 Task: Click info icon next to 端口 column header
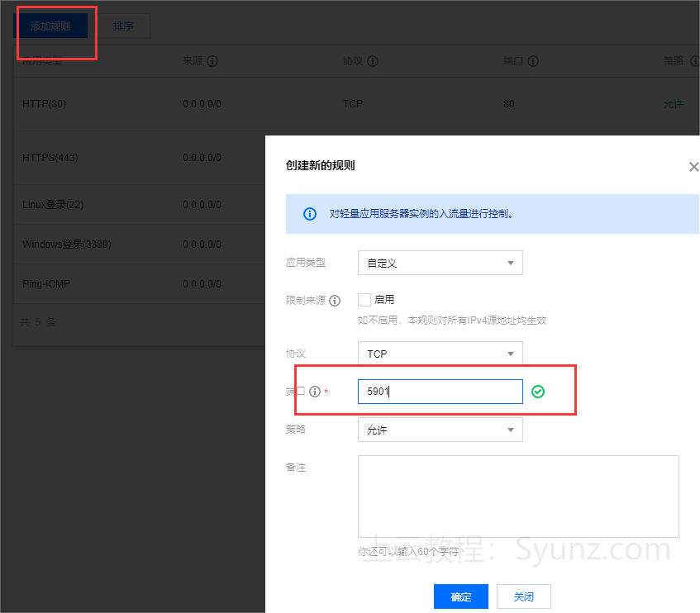point(533,61)
